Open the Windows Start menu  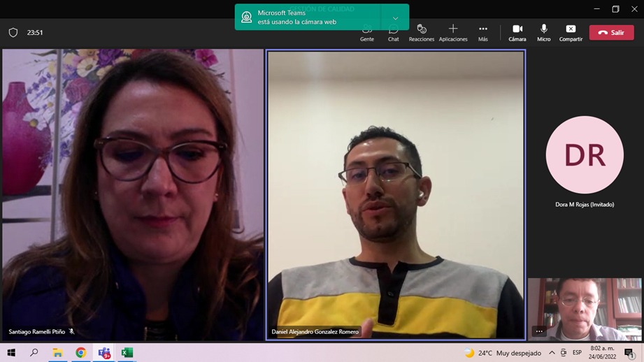point(11,352)
